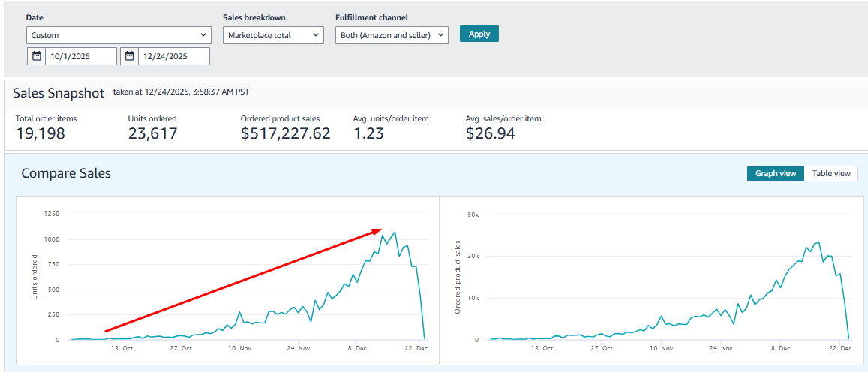The width and height of the screenshot is (868, 372).
Task: Click the 30k axis value on sales chart
Action: pos(472,214)
